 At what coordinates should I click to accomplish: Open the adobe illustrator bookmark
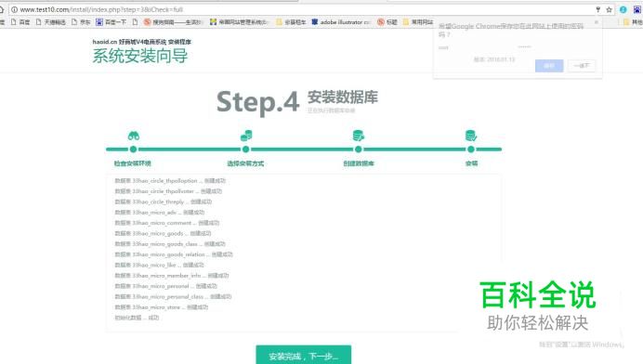click(x=341, y=22)
